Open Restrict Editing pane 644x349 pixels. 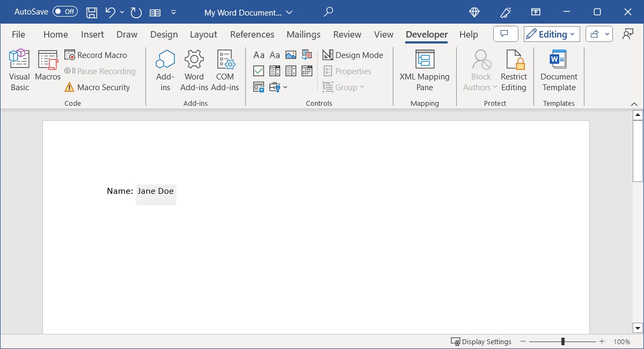tap(514, 70)
